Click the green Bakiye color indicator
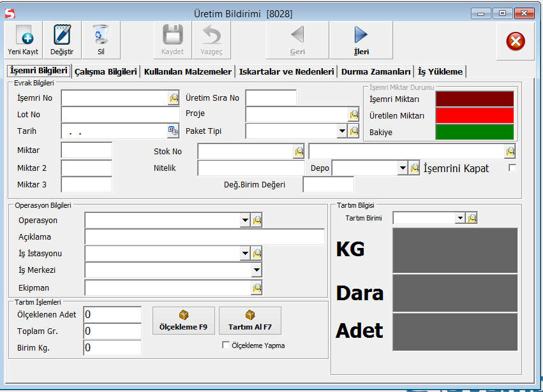543x392 pixels. click(x=474, y=132)
